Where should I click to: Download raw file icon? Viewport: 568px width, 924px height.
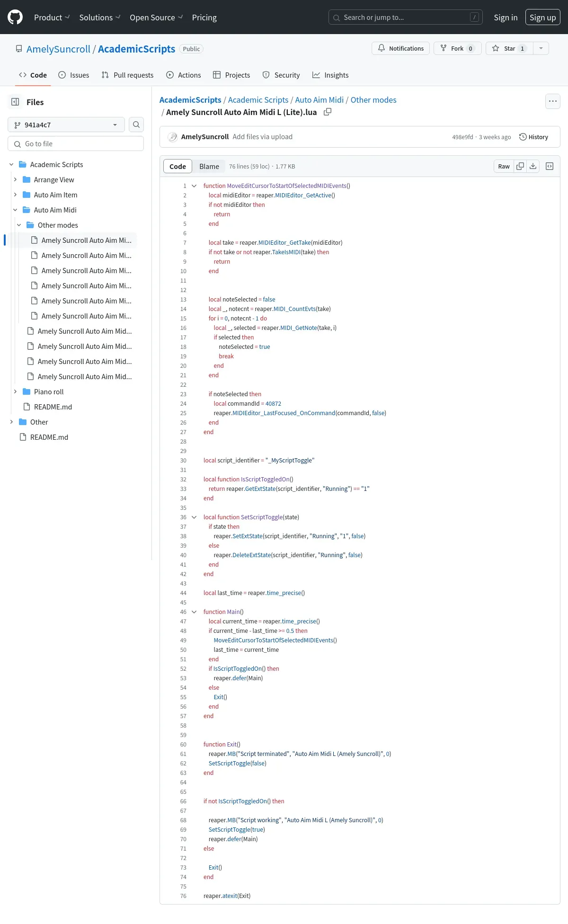coord(533,166)
